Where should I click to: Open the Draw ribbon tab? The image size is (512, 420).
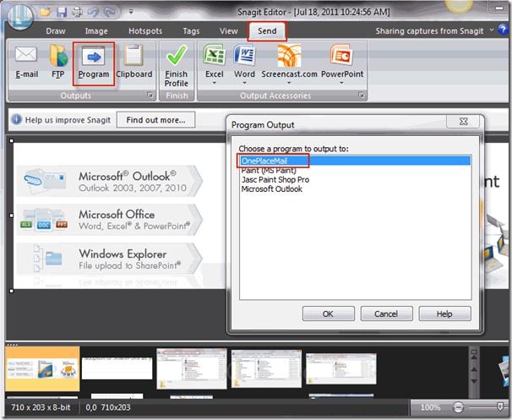(x=56, y=31)
